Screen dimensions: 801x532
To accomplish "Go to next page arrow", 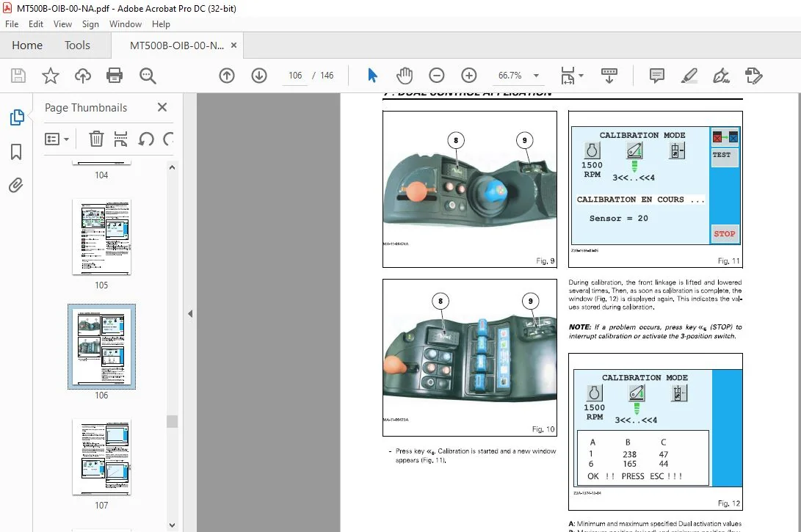I will (259, 76).
